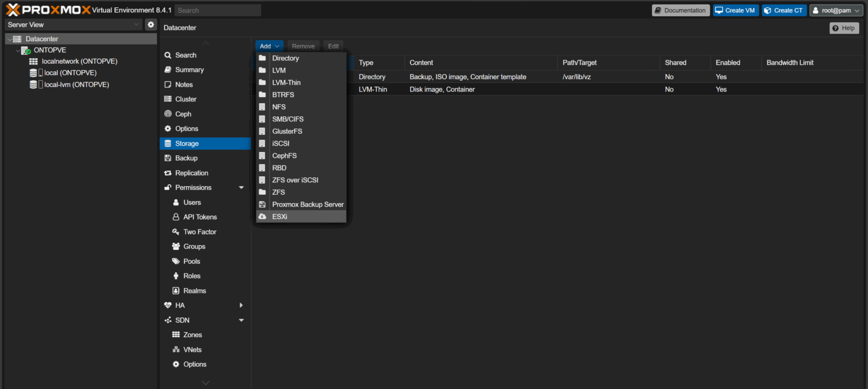Choose LVM-Thin from the Add menu

pos(301,82)
